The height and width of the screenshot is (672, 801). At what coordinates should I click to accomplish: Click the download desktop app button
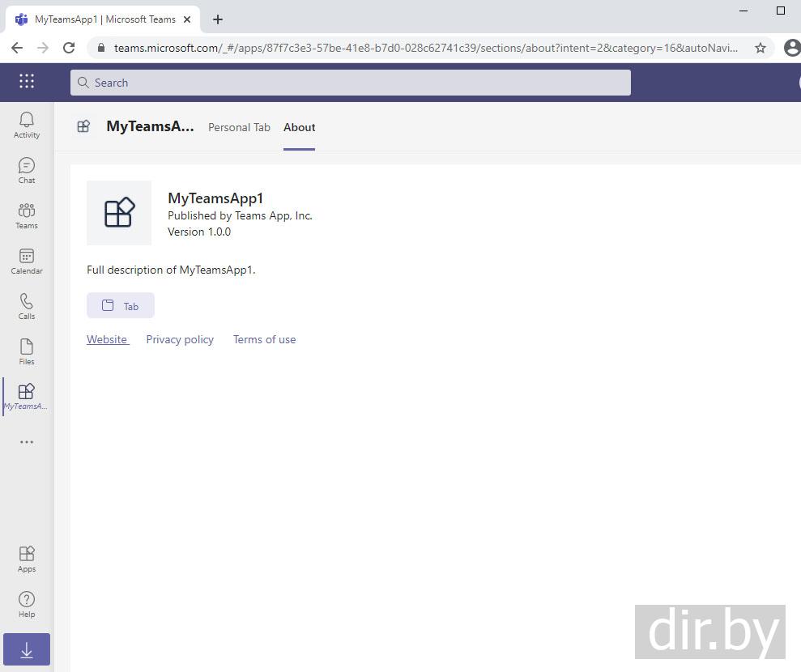click(27, 649)
